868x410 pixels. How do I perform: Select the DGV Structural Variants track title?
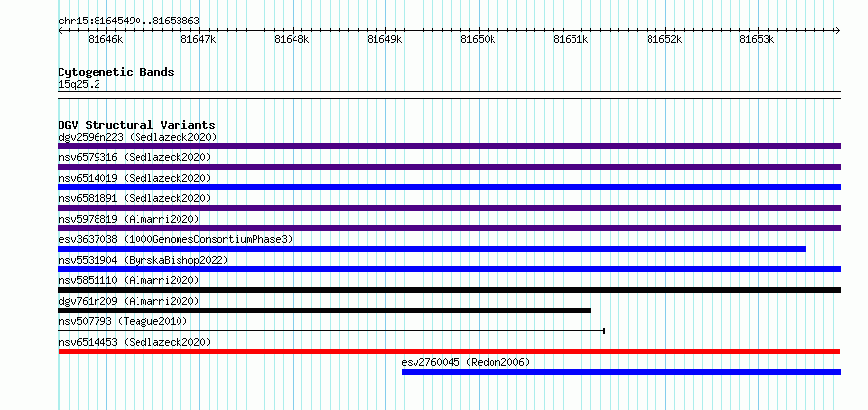tap(137, 125)
